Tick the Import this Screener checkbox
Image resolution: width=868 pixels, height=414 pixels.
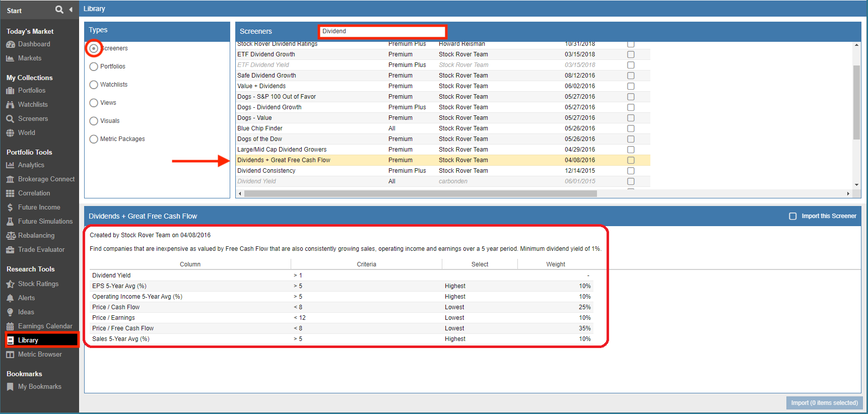coord(792,216)
